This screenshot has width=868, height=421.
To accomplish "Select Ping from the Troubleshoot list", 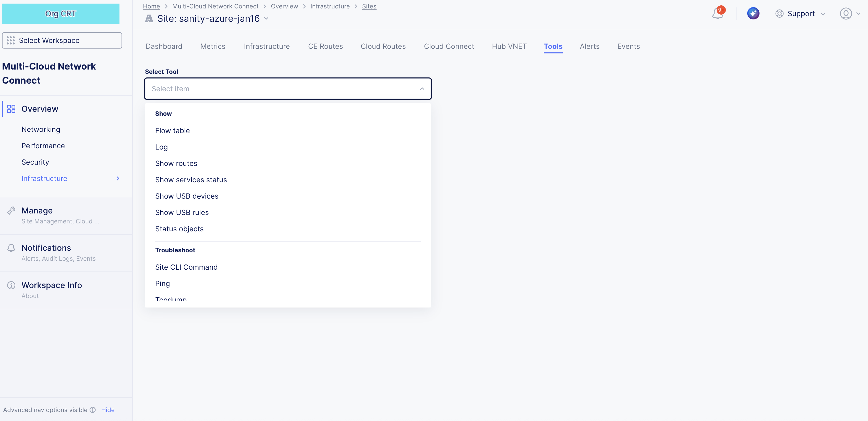I will pos(162,283).
